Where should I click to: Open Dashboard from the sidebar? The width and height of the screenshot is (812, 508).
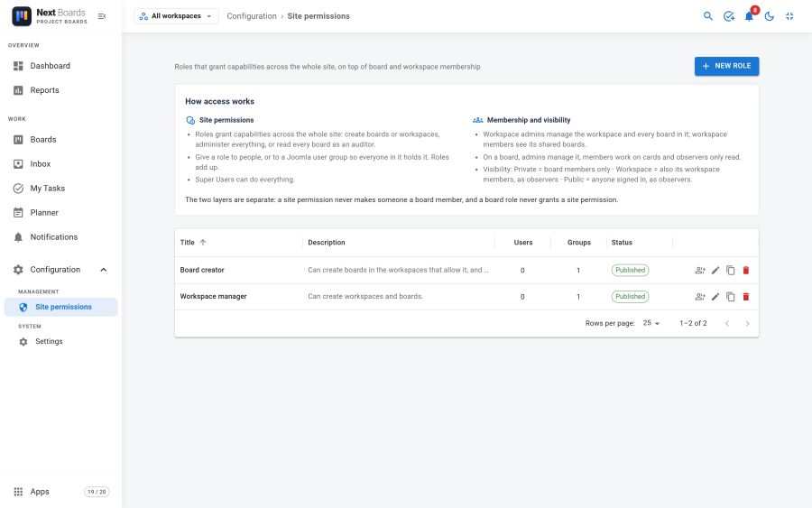tap(61, 66)
